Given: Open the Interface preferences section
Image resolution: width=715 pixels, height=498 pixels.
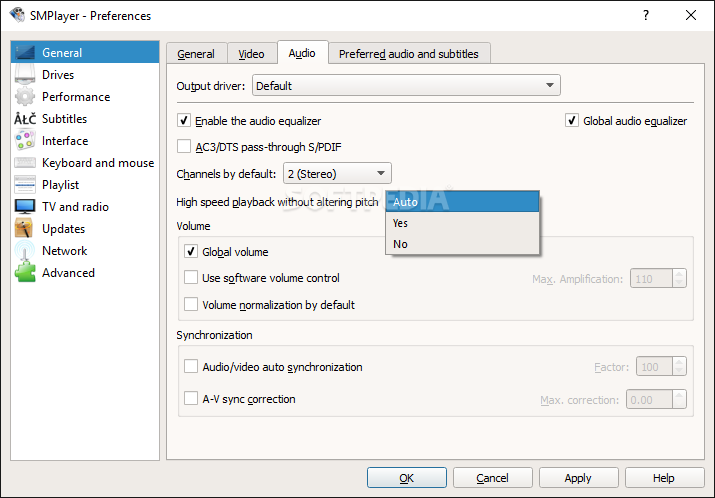Looking at the screenshot, I should coord(84,140).
